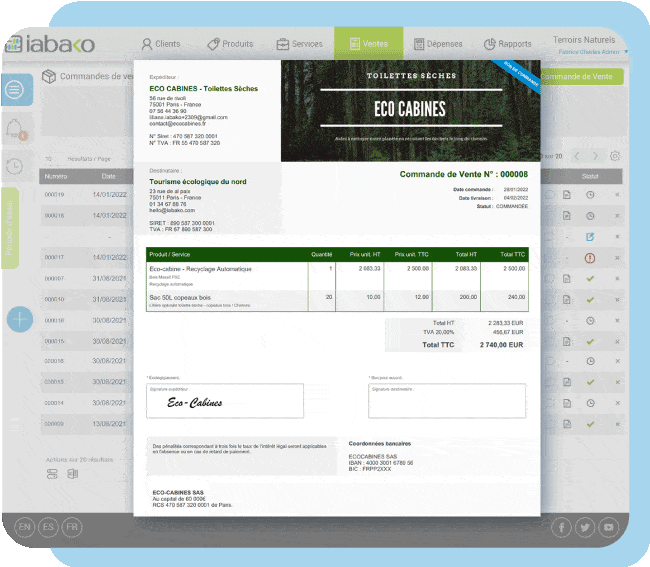The width and height of the screenshot is (650, 567).
Task: Click 'Sac 50L copeaux bois' product line
Action: point(180,298)
